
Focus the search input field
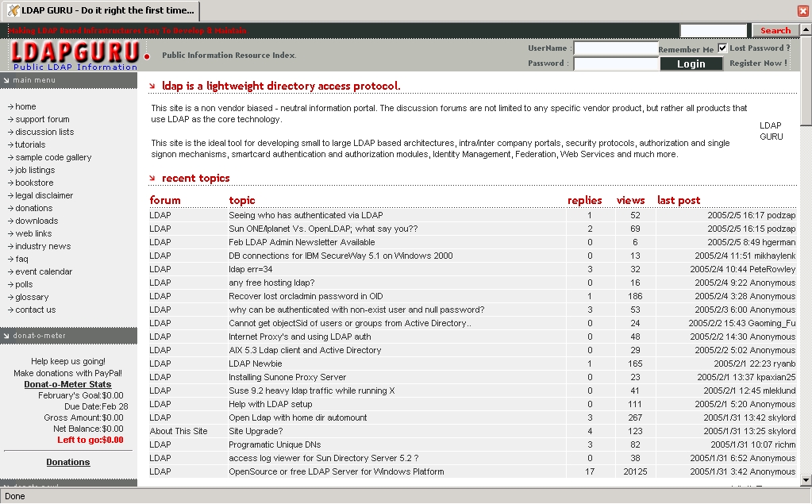(714, 31)
